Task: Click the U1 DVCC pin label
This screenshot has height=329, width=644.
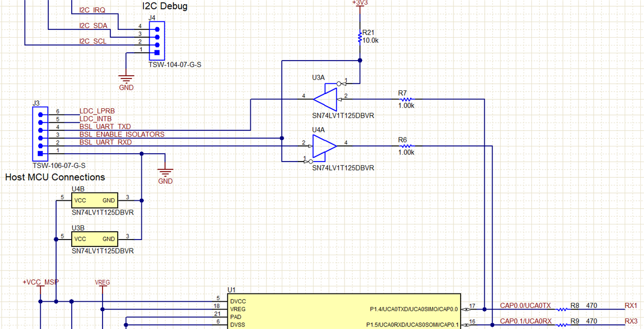Action: pos(238,302)
